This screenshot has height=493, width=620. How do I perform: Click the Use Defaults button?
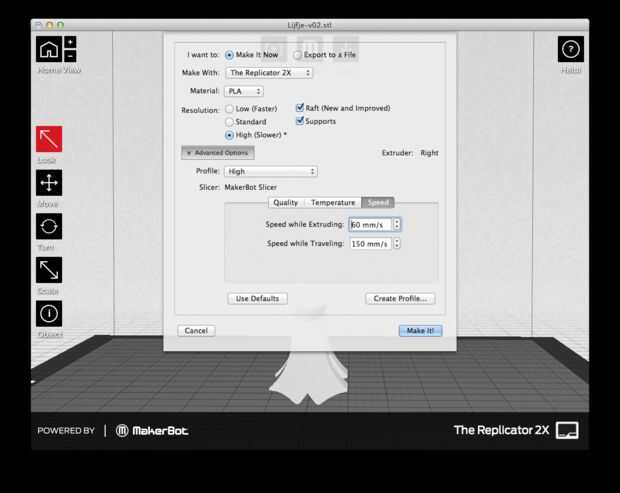click(257, 299)
